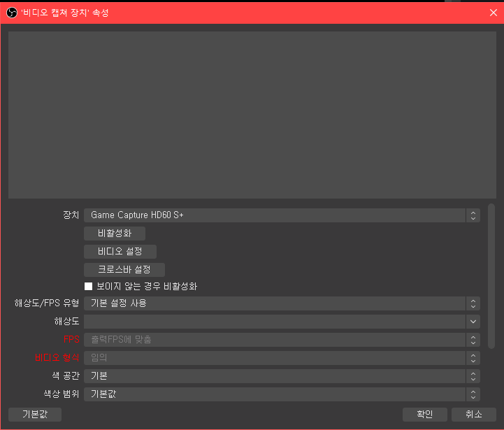Open the 색상 범위 dropdown
The width and height of the screenshot is (504, 430).
[x=282, y=394]
